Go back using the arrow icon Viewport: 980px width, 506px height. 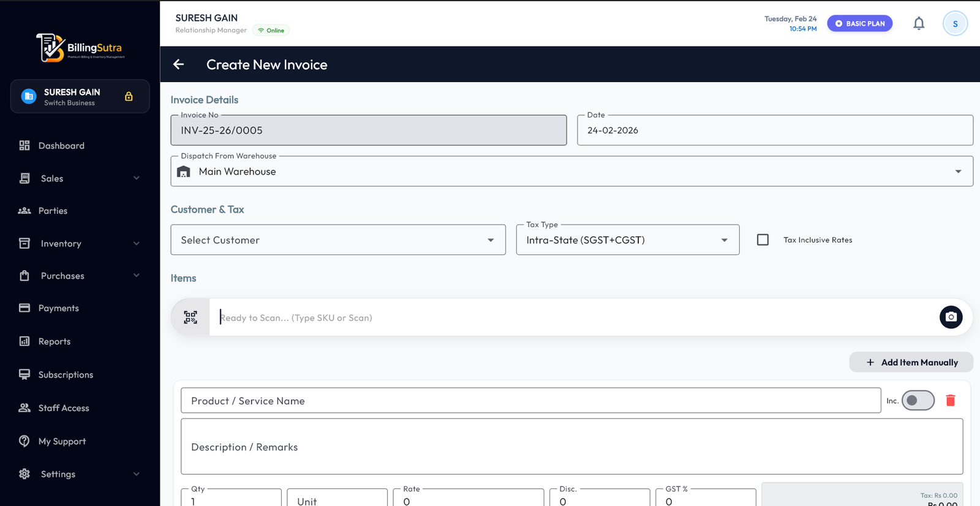click(x=179, y=64)
